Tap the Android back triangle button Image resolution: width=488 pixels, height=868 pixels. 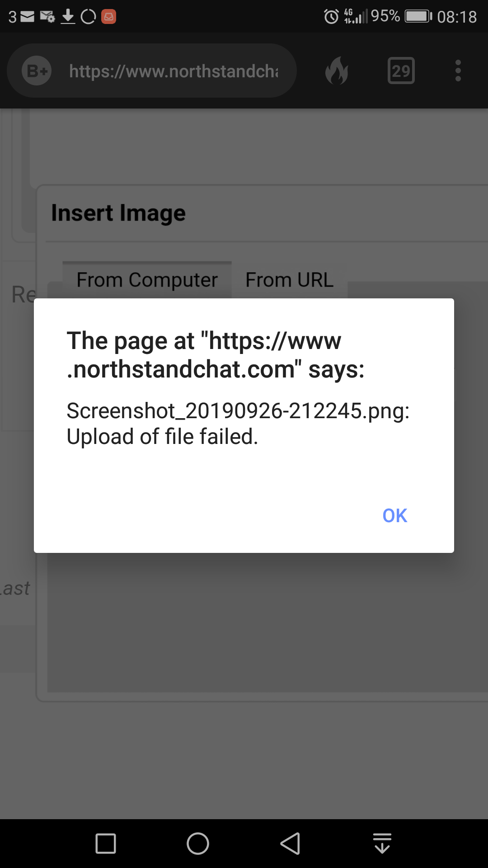click(x=290, y=844)
